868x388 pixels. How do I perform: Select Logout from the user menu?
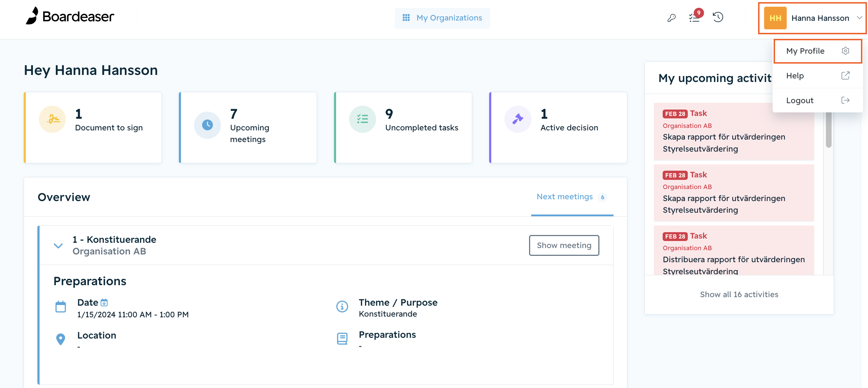point(818,100)
